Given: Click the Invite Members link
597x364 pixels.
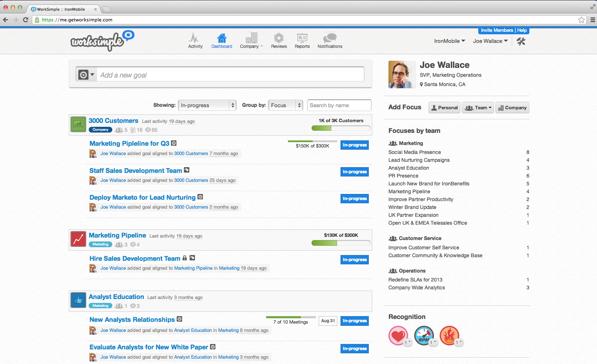Looking at the screenshot, I should point(496,30).
